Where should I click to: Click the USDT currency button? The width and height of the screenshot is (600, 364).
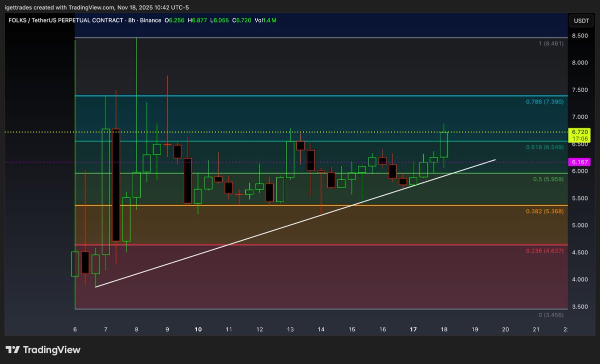[581, 20]
